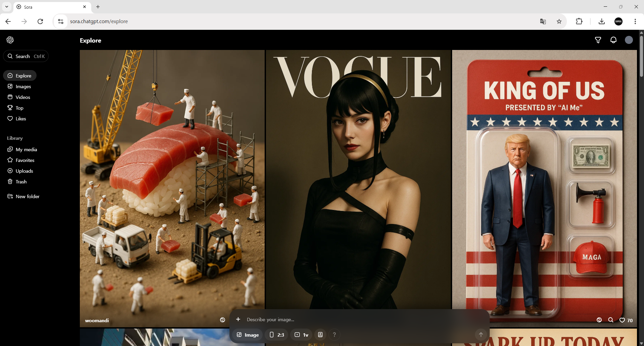Go forward in browser

24,21
